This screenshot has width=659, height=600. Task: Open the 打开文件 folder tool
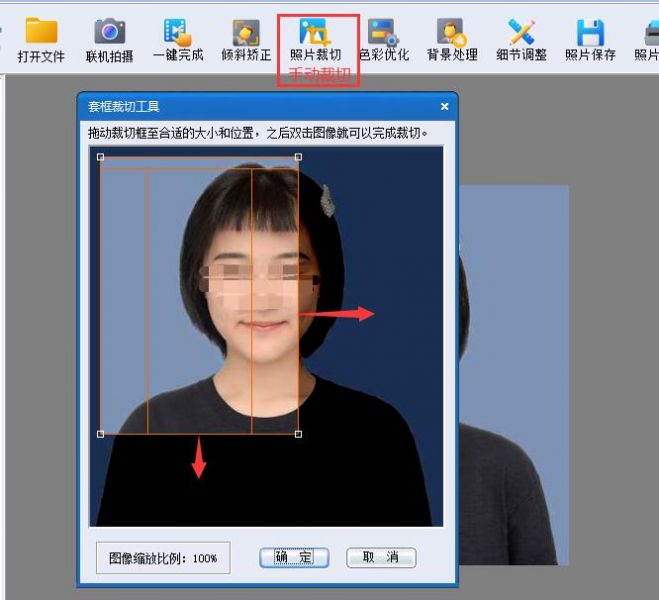[x=41, y=40]
